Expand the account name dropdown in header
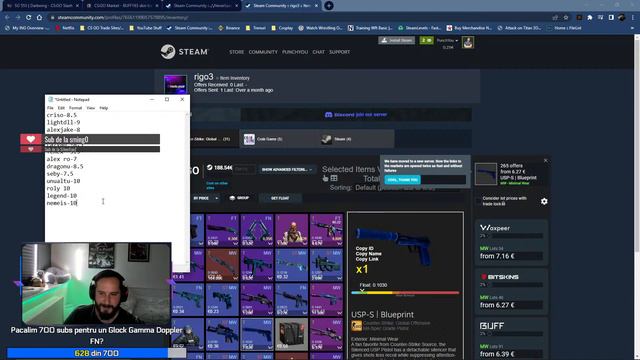640x360 pixels. click(x=447, y=40)
